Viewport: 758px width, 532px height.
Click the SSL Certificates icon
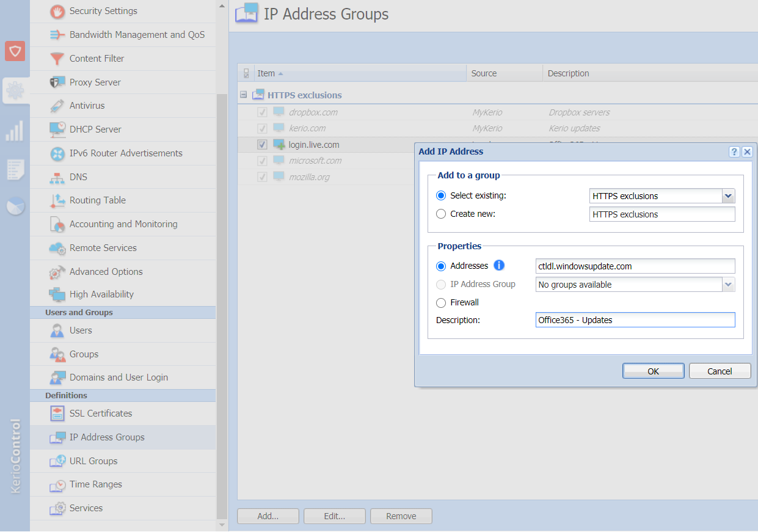57,414
